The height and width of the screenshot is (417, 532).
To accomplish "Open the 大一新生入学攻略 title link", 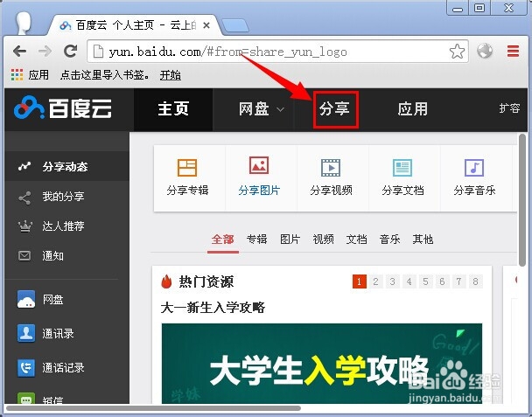I will 213,308.
